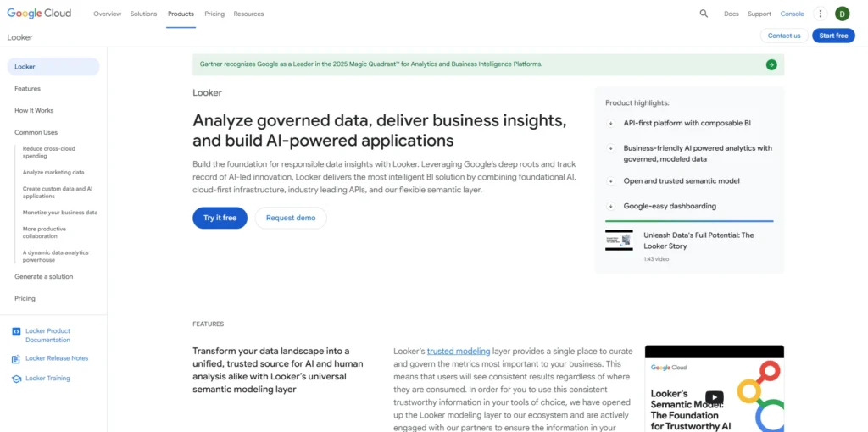Click the Try it free button
Screen dimensions: 868x432
(220, 218)
